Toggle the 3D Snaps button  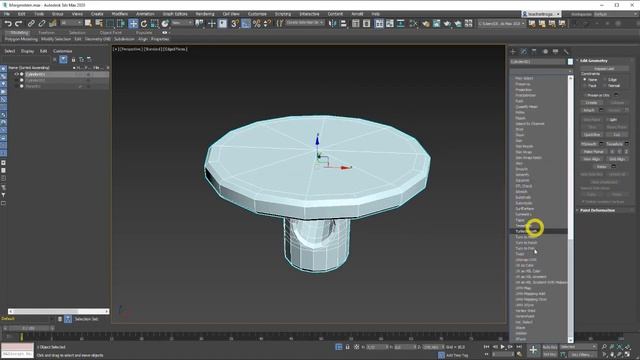tap(235, 24)
